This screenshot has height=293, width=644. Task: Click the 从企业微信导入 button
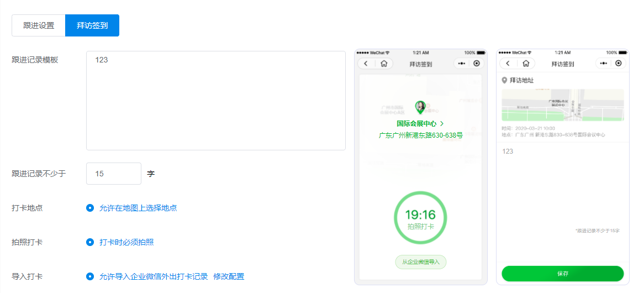(420, 262)
